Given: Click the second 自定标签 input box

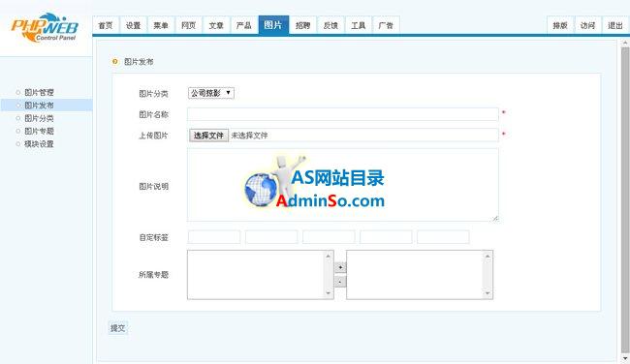Looking at the screenshot, I should point(271,237).
